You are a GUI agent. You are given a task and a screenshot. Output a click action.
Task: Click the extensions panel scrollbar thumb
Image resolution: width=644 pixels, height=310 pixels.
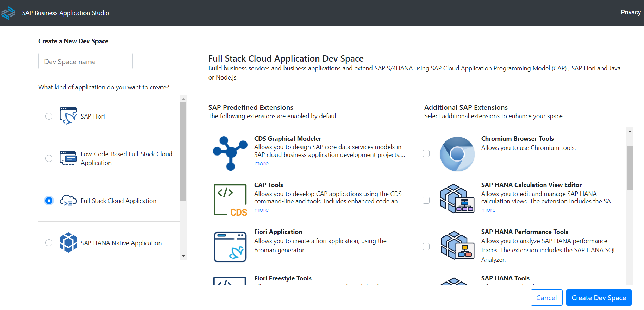pyautogui.click(x=630, y=167)
